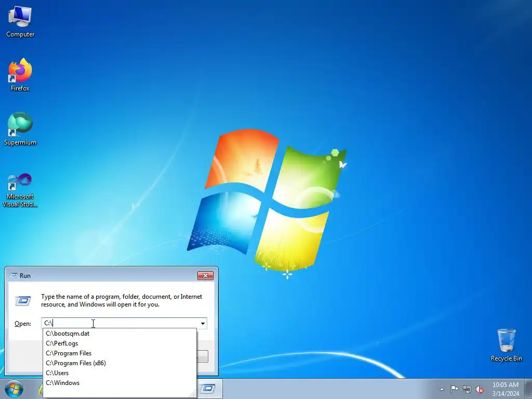
Task: Select the Supermium desktop shortcut
Action: pos(20,129)
